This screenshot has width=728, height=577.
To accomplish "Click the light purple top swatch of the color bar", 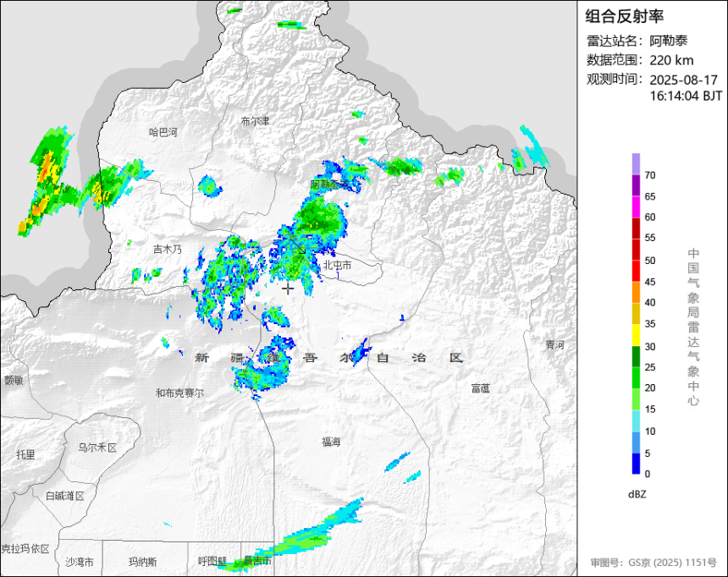I will pyautogui.click(x=636, y=164).
